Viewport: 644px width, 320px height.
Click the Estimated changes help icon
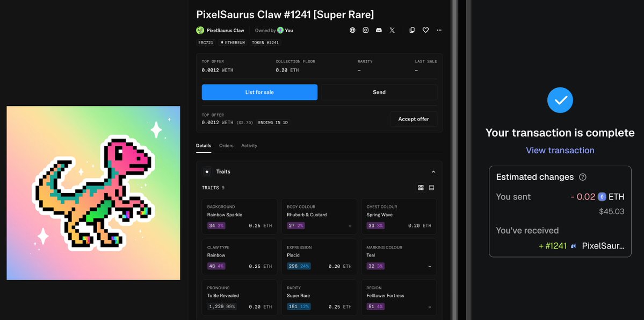pos(582,177)
